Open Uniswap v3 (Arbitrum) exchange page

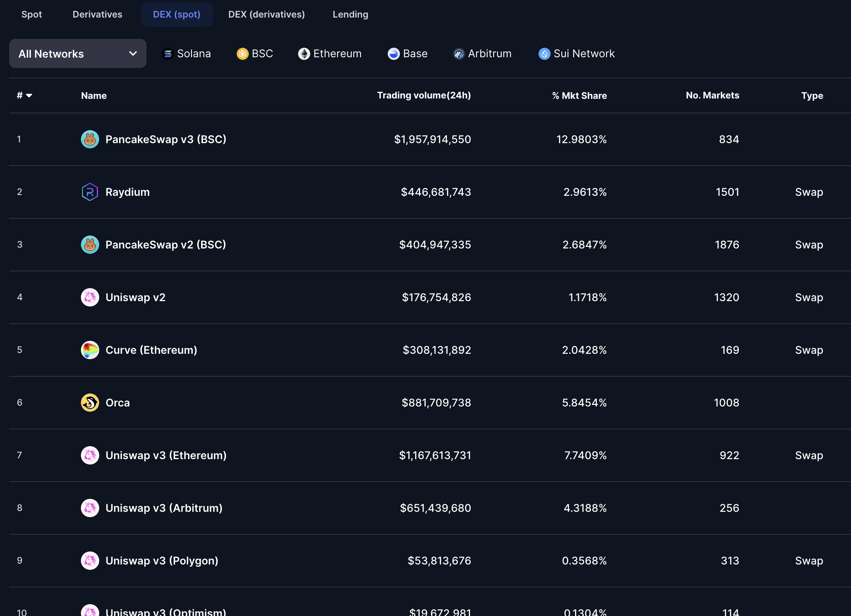(x=164, y=508)
